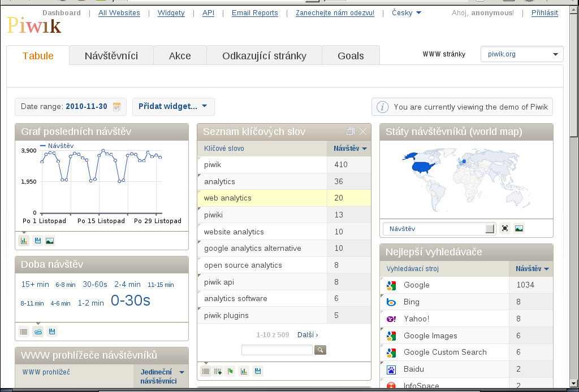Click bar chart icon in keyword list footer
Screen dimensions: 579x392
pos(244,371)
